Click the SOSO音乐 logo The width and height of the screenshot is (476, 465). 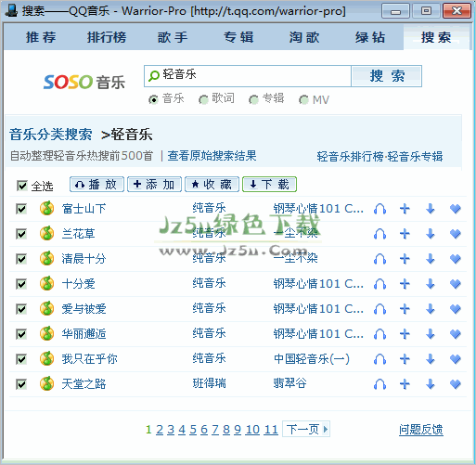point(84,82)
